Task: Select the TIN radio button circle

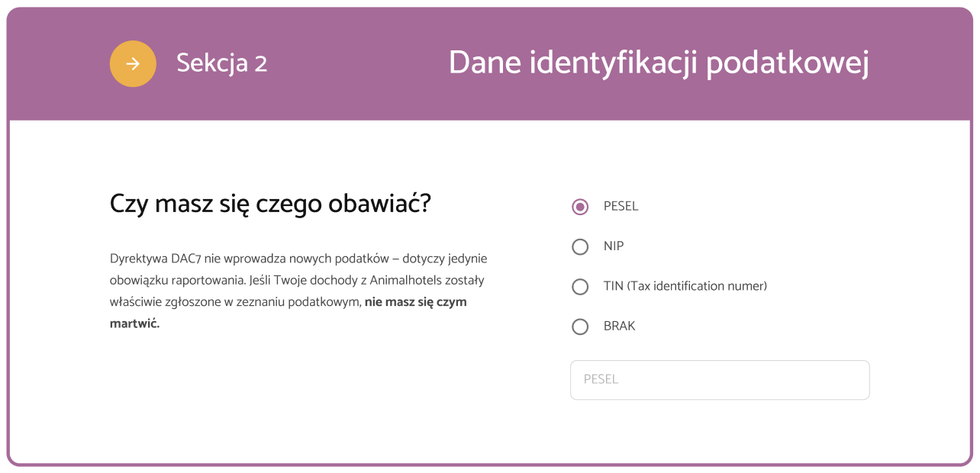Action: coord(580,287)
